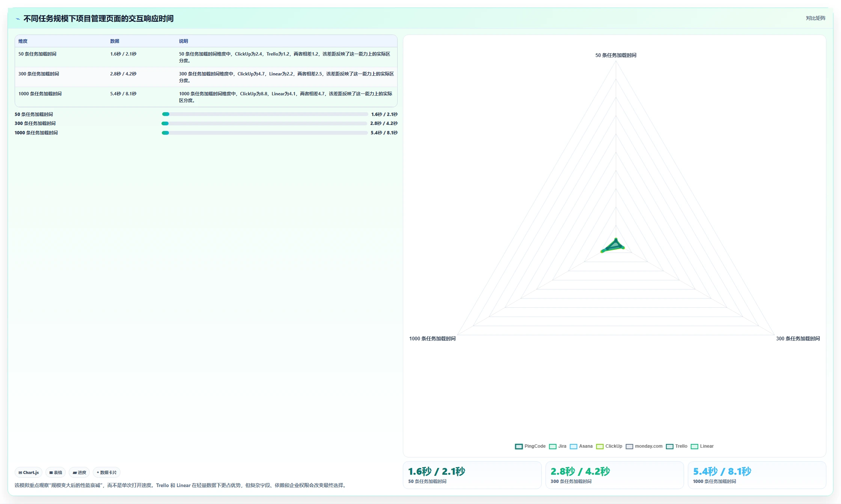
Task: Toggle monday.com dataset via legend box
Action: pos(629,446)
